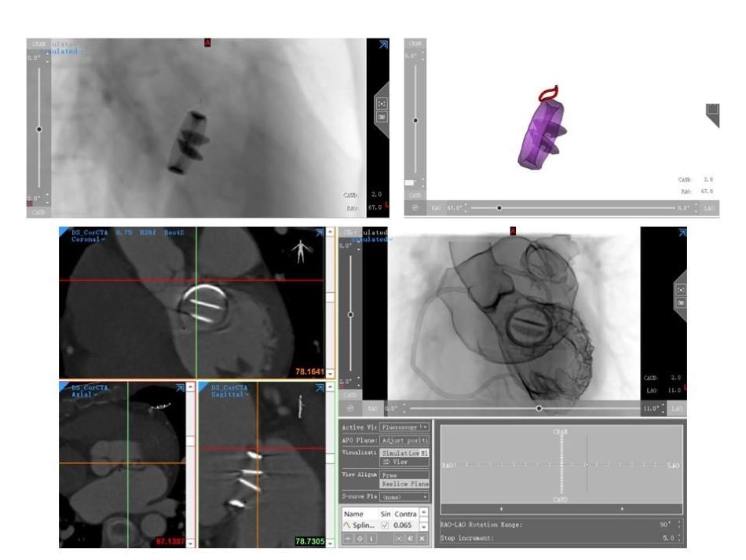This screenshot has width=746, height=560.
Task: Open the Active View Fluoroscopy dropdown
Action: click(x=404, y=427)
